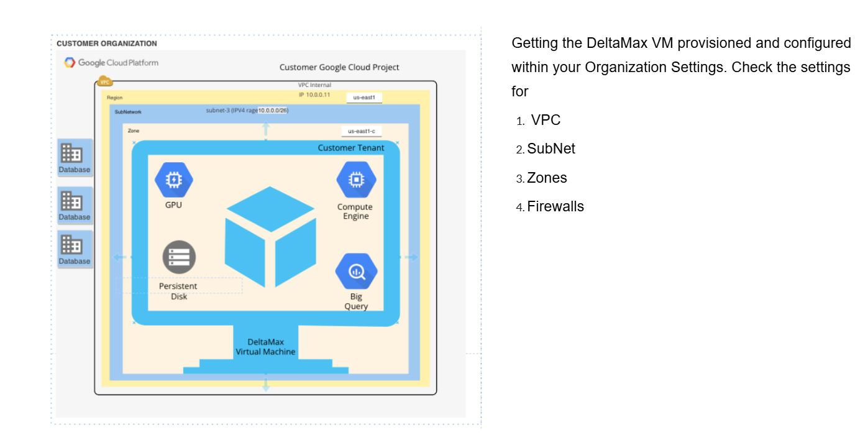Select the Persistent Disk icon
The height and width of the screenshot is (440, 868).
click(179, 257)
